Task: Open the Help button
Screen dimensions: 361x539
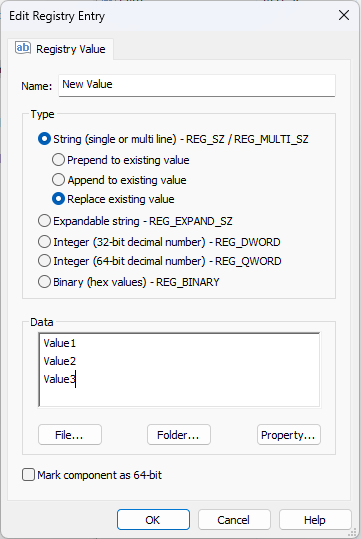Action: (315, 520)
